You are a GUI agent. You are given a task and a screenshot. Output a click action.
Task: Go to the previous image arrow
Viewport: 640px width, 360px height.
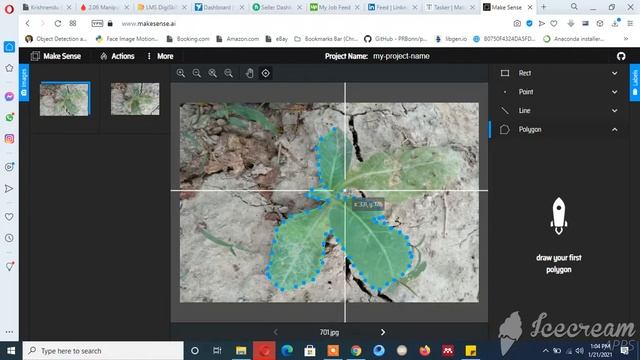coord(276,332)
